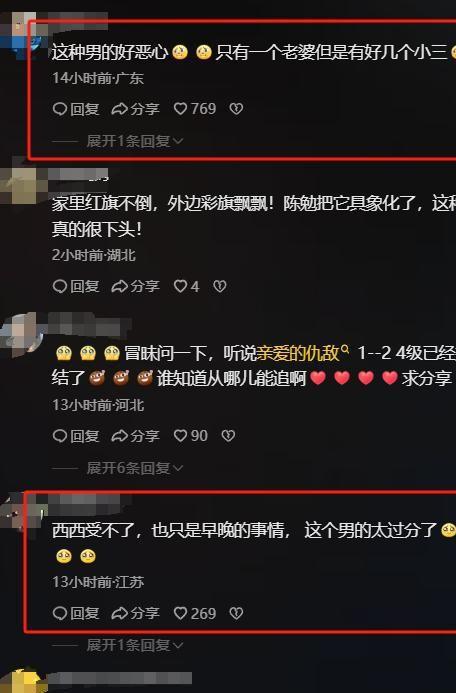
Task: Expand 展开6条回复 replies
Action: click(134, 468)
